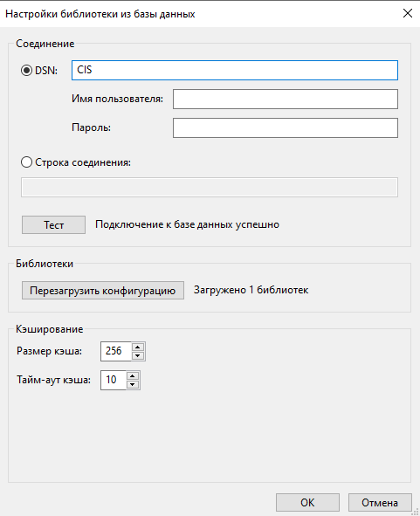
Task: Click the 'Отмена' button
Action: (x=380, y=503)
